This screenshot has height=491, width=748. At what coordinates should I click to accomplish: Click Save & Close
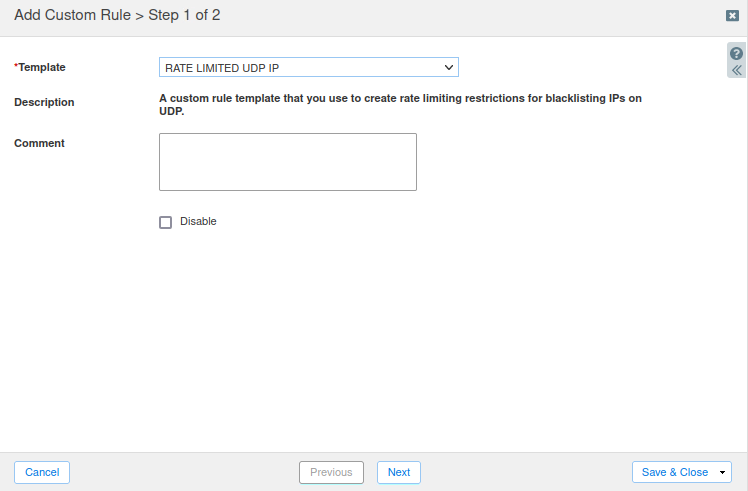[674, 472]
